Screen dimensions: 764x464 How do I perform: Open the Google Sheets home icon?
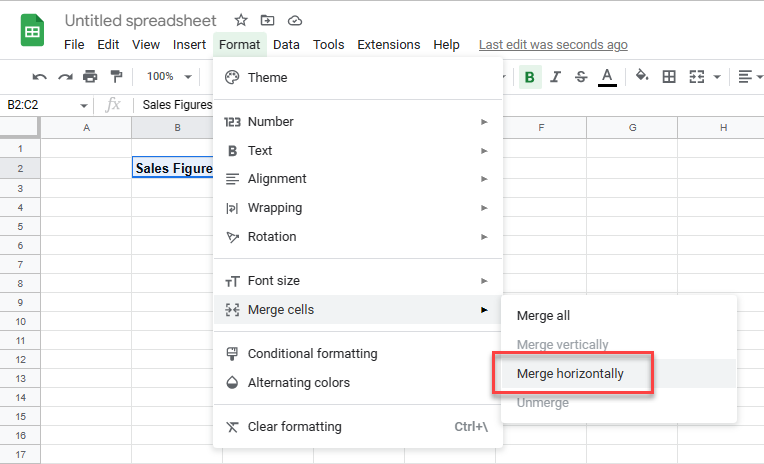32,31
